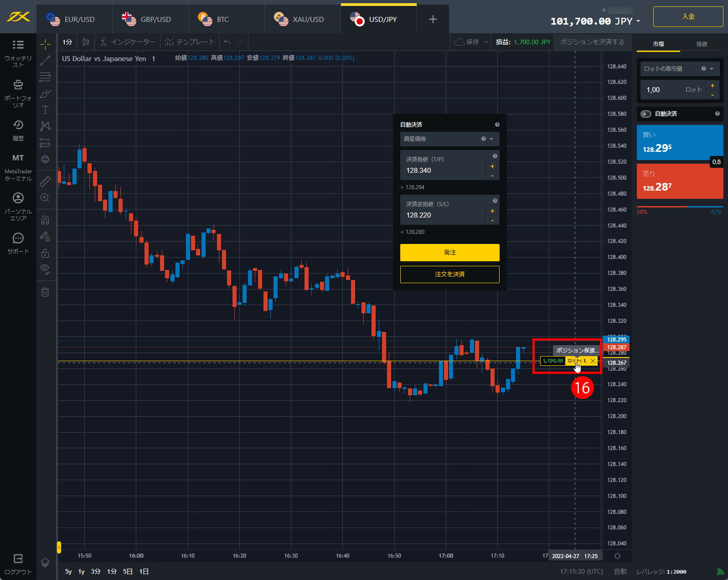Open trade History icon
Viewport: 728px width, 580px height.
[x=18, y=125]
